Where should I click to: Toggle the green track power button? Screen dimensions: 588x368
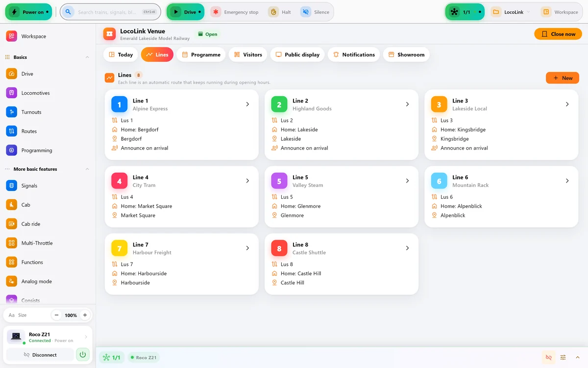pos(83,354)
